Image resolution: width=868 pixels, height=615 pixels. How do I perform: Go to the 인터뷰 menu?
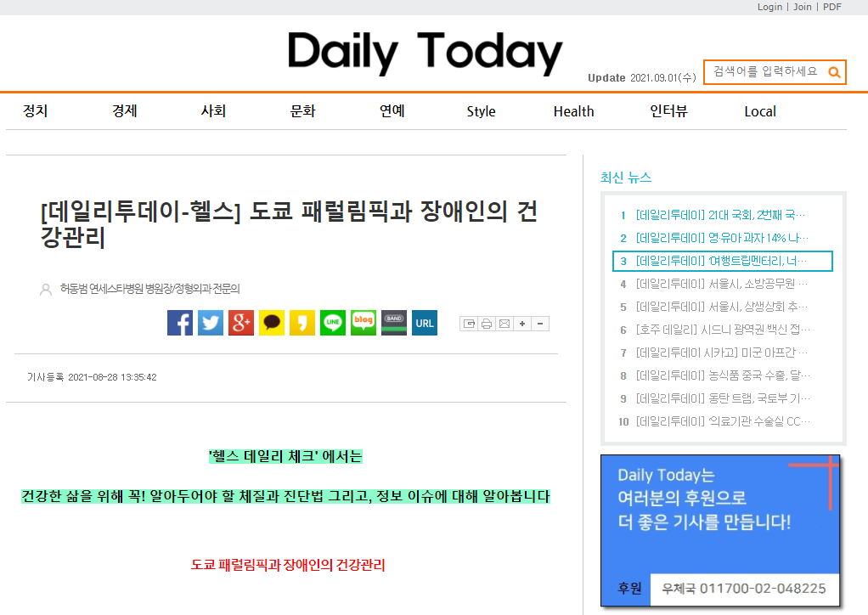pos(668,111)
